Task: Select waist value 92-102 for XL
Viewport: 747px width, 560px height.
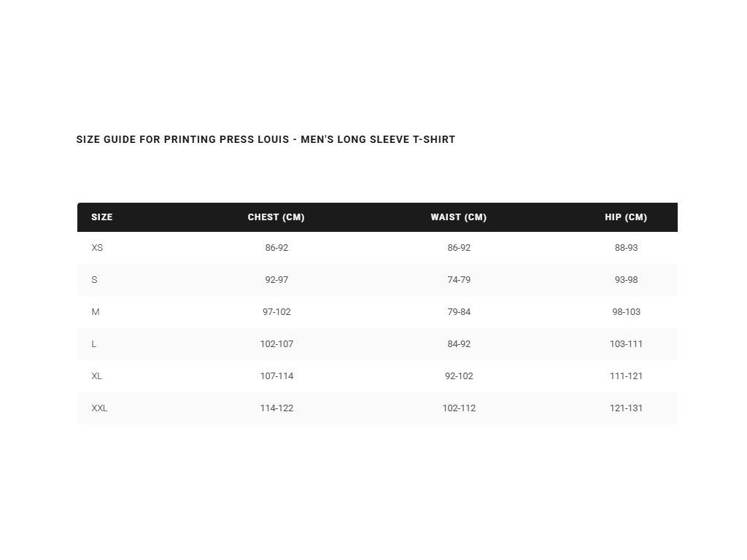Action: [x=459, y=376]
